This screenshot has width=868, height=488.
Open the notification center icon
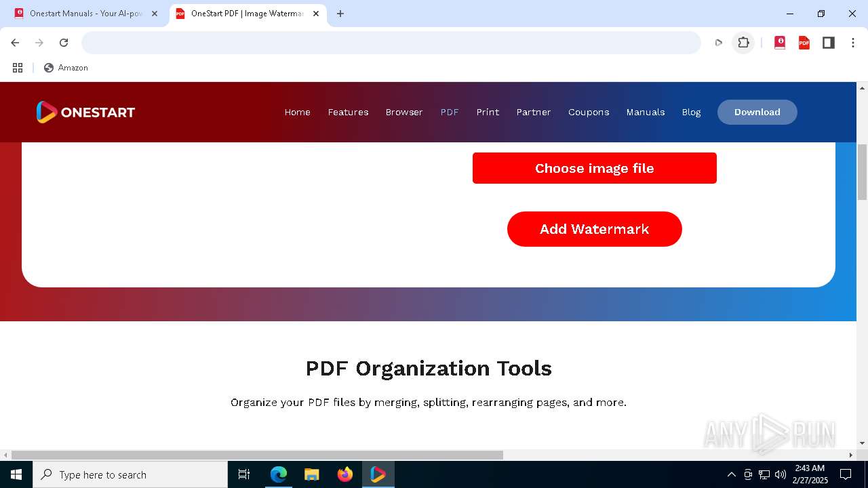point(846,474)
